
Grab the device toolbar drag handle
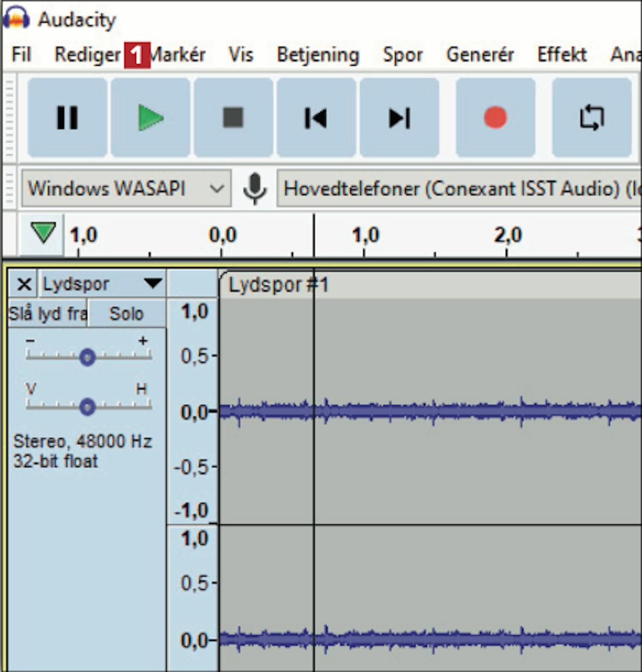pyautogui.click(x=9, y=188)
